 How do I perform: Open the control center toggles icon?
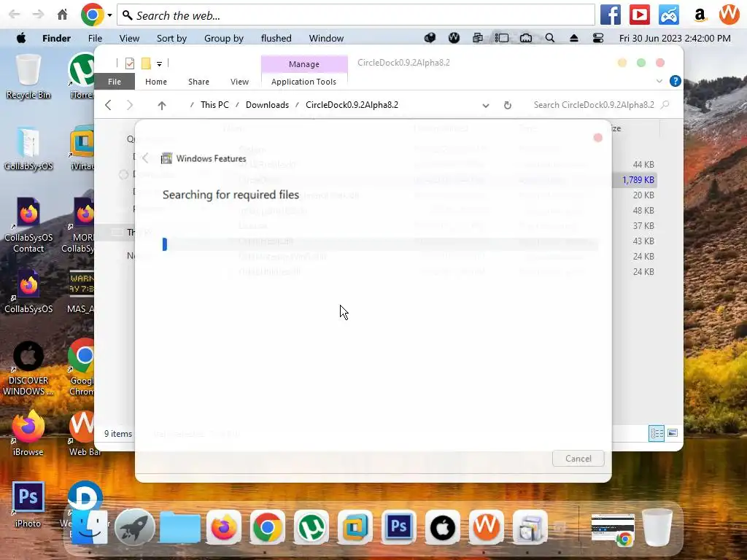[598, 38]
